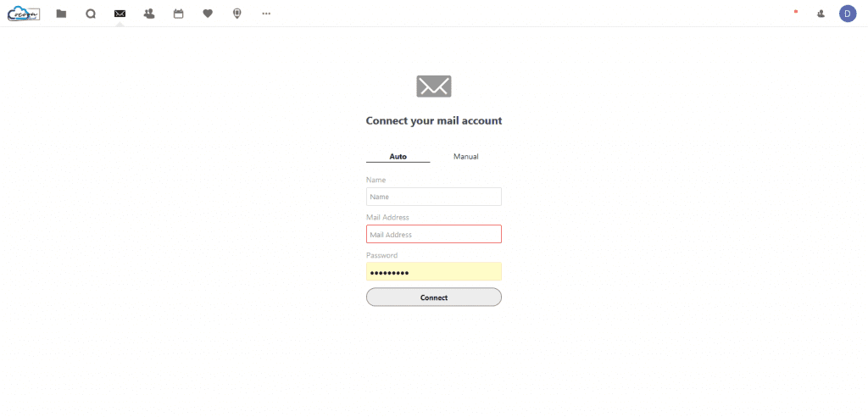Click the large envelope icon above heading
Viewport: 868px width, 417px height.
433,86
